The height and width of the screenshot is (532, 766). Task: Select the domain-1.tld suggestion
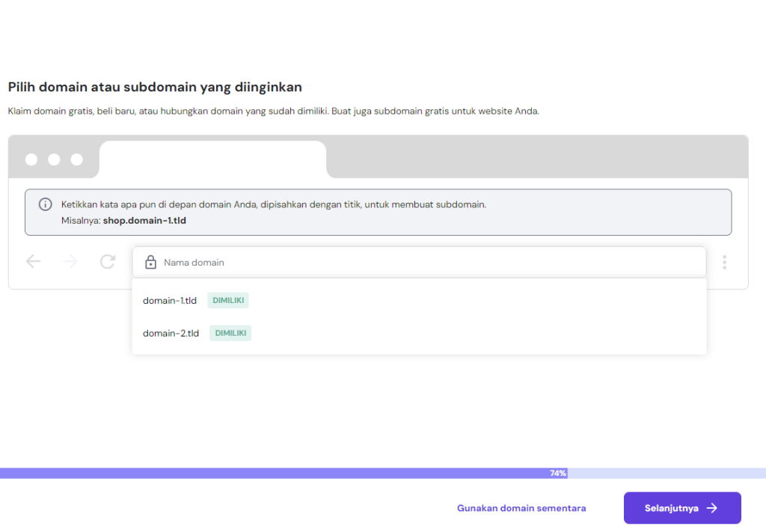pyautogui.click(x=169, y=300)
